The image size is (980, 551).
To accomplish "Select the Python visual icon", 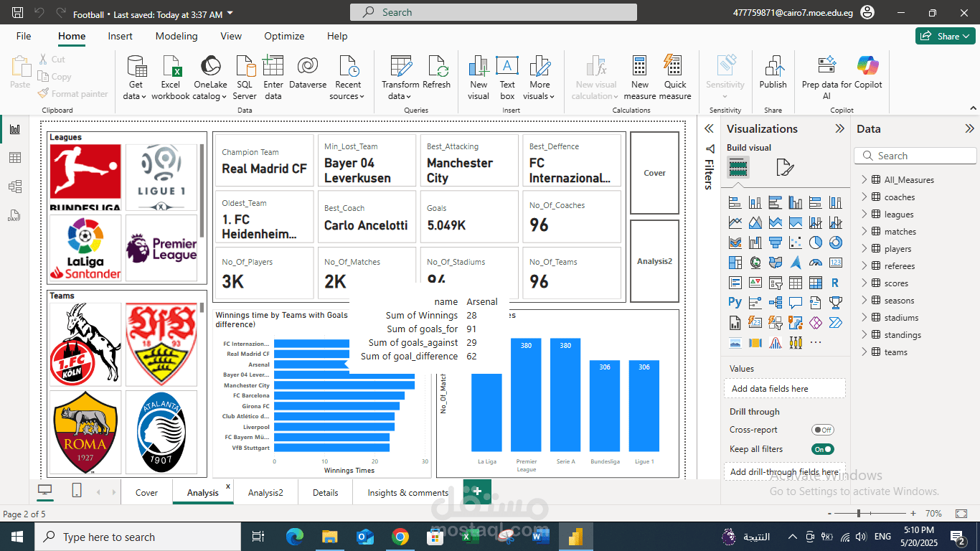I will click(x=735, y=303).
